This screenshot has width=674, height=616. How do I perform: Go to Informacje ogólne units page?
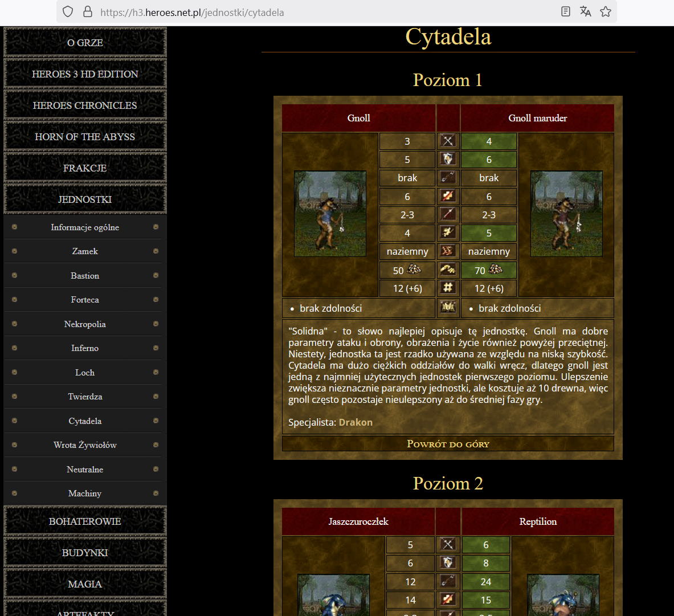[x=85, y=227]
